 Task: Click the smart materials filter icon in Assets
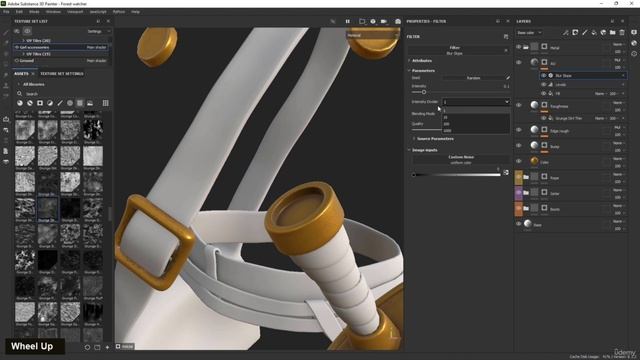click(30, 103)
